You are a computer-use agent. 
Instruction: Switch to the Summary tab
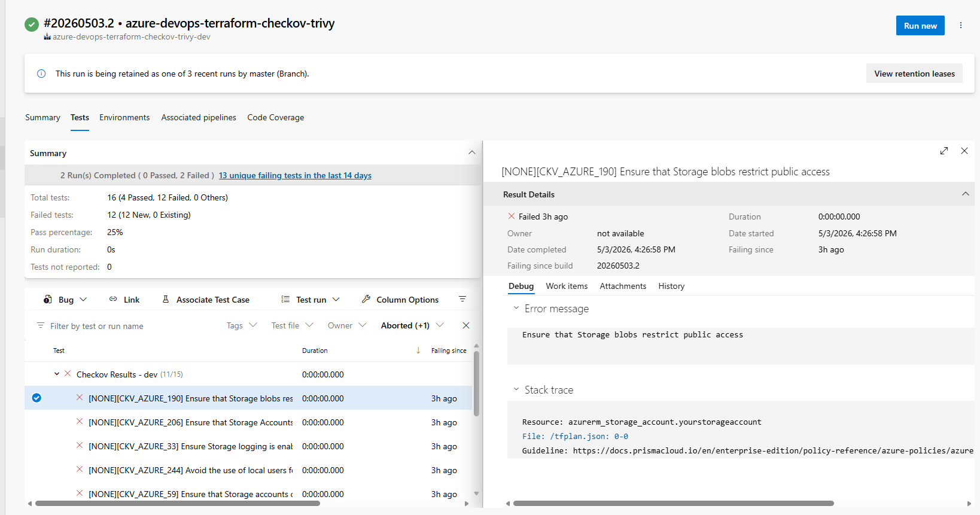(42, 117)
